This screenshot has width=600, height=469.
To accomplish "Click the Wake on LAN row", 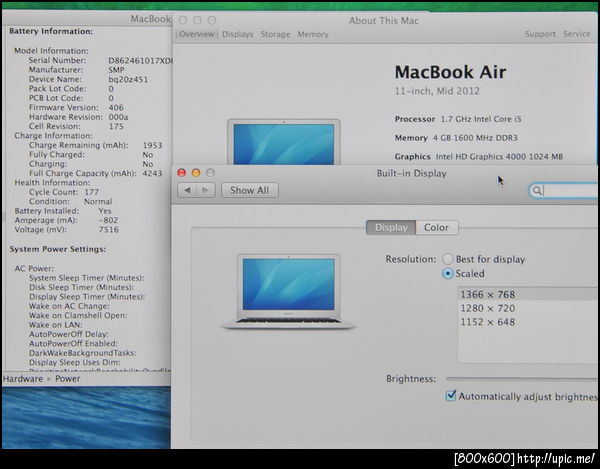I will click(x=55, y=325).
